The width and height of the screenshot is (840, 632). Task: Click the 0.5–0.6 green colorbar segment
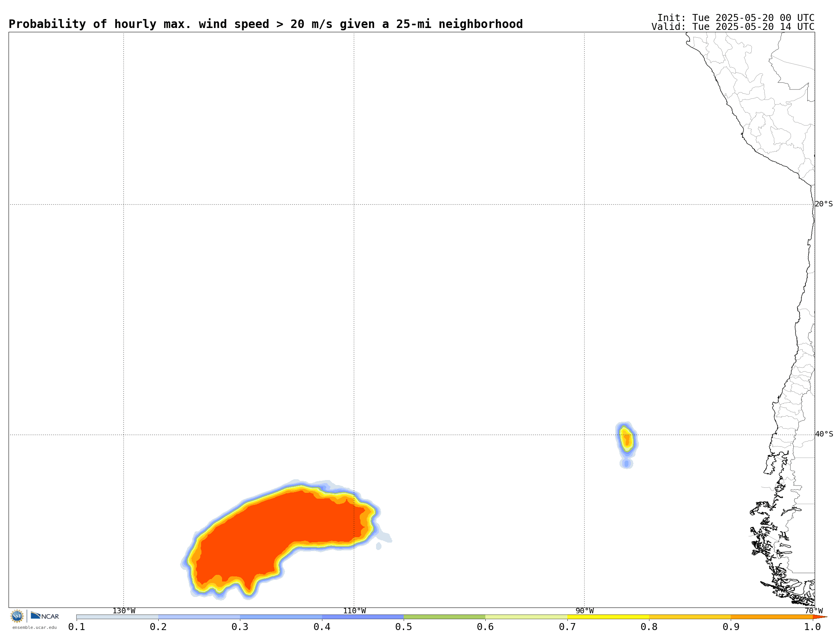[x=444, y=617]
